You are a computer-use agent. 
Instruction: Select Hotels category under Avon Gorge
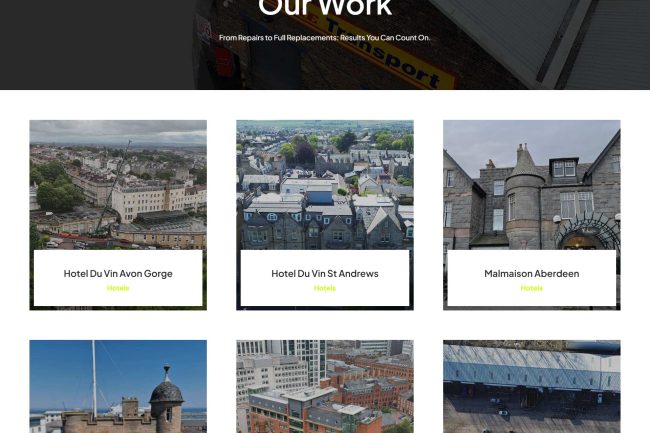pyautogui.click(x=118, y=288)
